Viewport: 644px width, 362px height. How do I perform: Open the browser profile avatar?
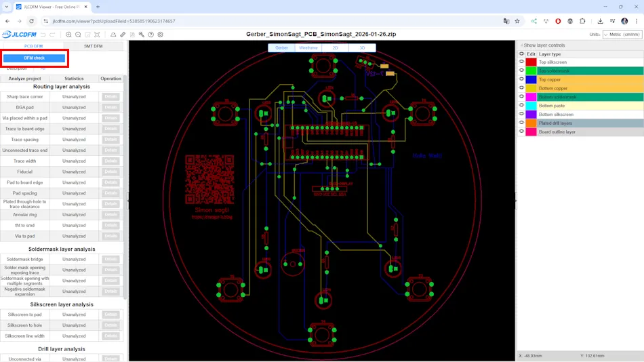coord(624,21)
